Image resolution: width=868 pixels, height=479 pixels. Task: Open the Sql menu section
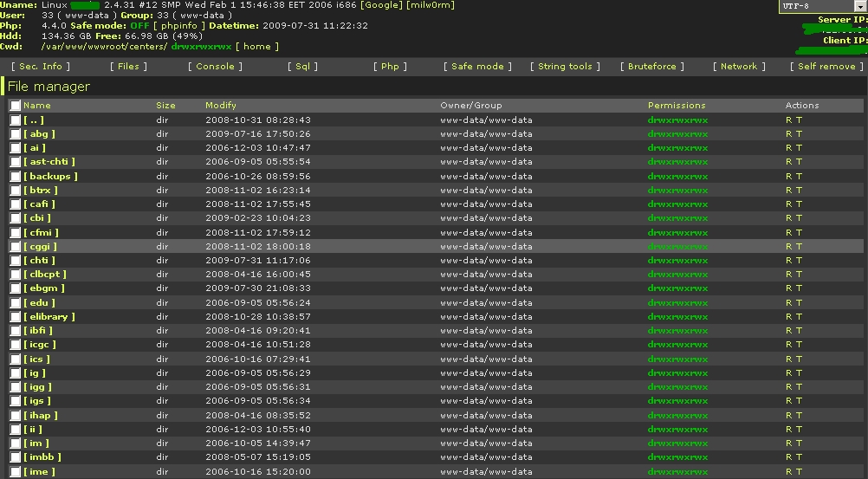tap(301, 67)
